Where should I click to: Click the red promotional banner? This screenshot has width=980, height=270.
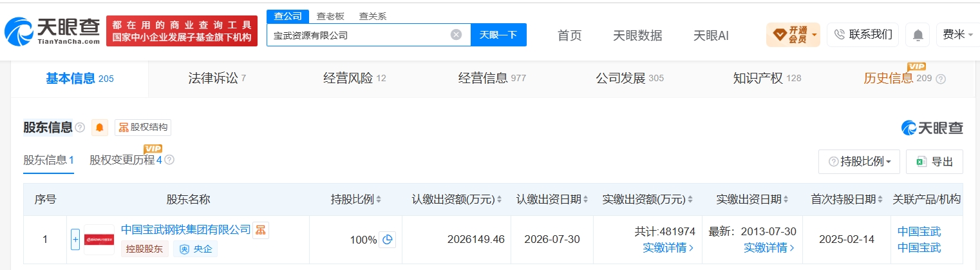point(182,31)
